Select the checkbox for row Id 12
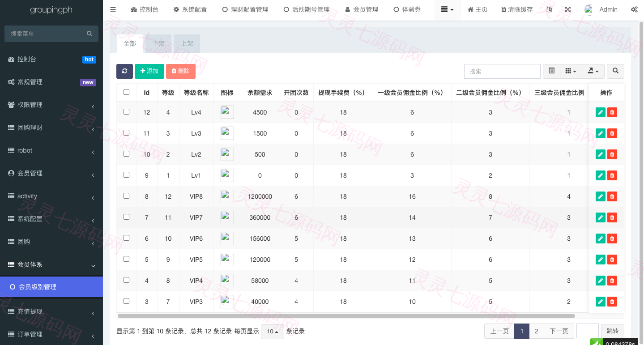 (126, 112)
